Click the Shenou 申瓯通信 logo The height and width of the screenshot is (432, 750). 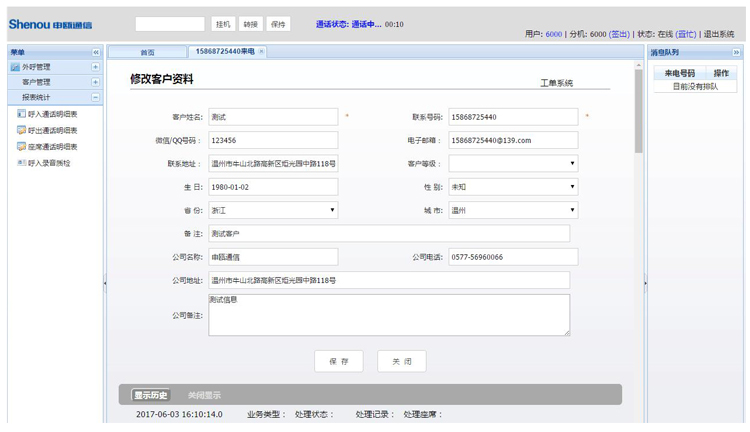50,24
